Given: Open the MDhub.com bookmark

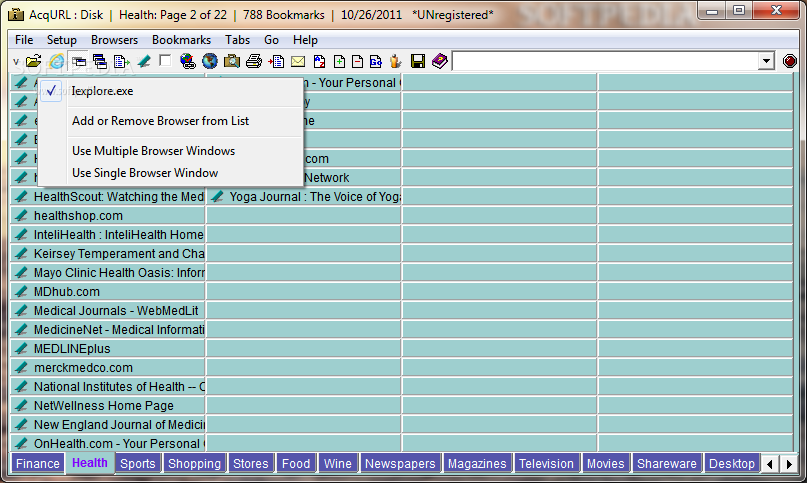Looking at the screenshot, I should (67, 292).
